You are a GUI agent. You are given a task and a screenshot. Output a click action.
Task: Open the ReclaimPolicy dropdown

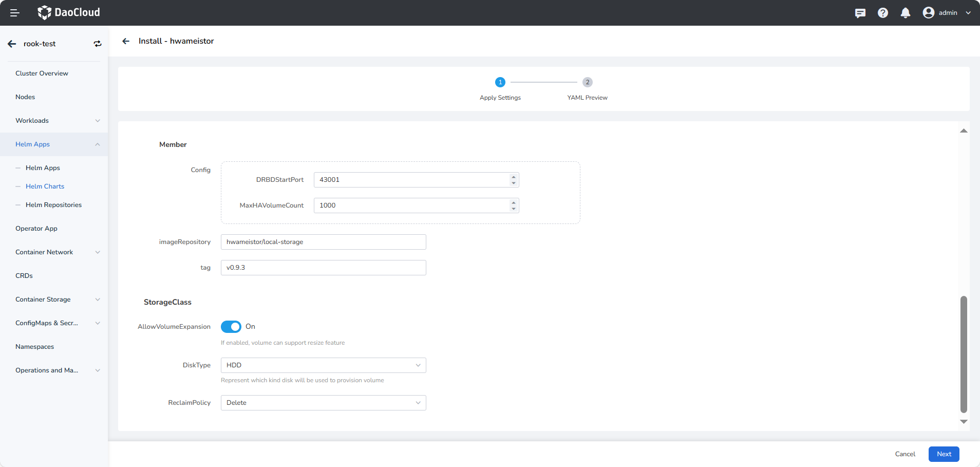[x=323, y=403]
